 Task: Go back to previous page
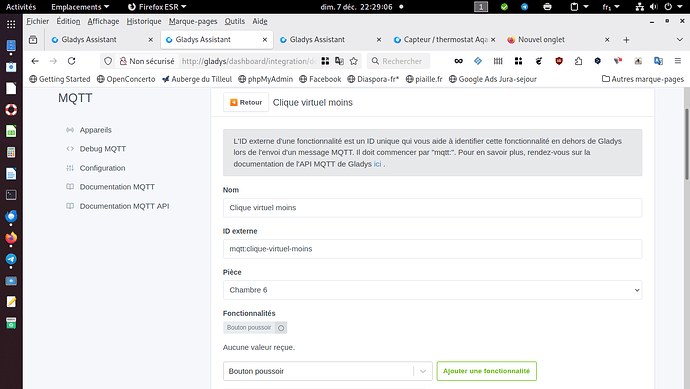(35, 61)
